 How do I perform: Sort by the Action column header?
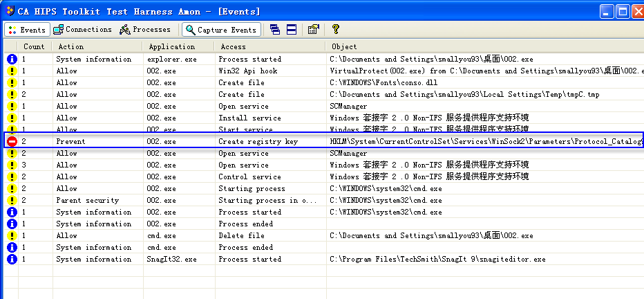click(97, 46)
